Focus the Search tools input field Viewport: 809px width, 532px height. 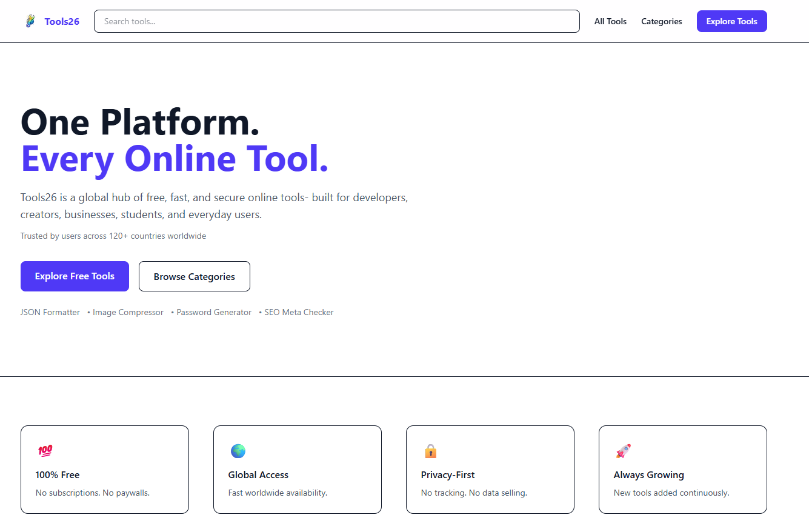pos(336,21)
